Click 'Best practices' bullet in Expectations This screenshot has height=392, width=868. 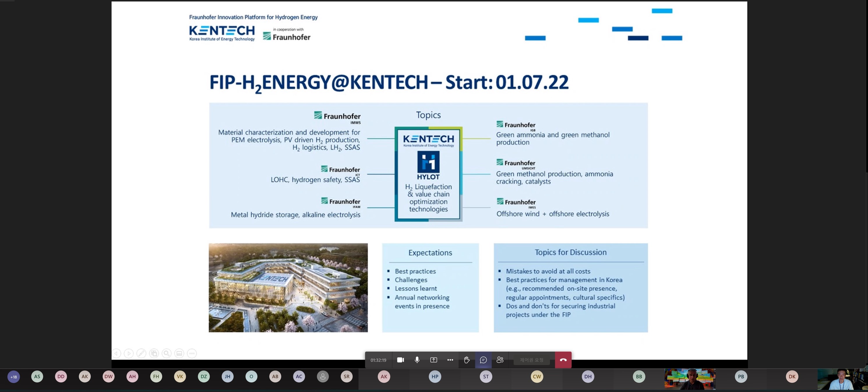tap(415, 271)
